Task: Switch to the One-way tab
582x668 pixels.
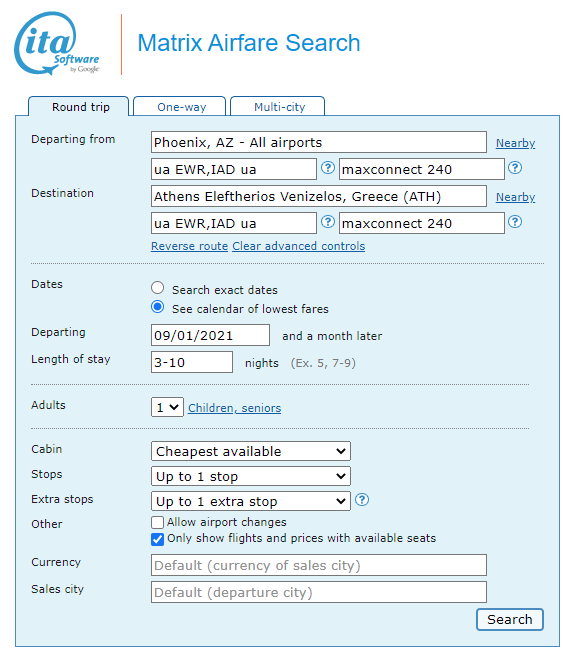Action: [180, 107]
